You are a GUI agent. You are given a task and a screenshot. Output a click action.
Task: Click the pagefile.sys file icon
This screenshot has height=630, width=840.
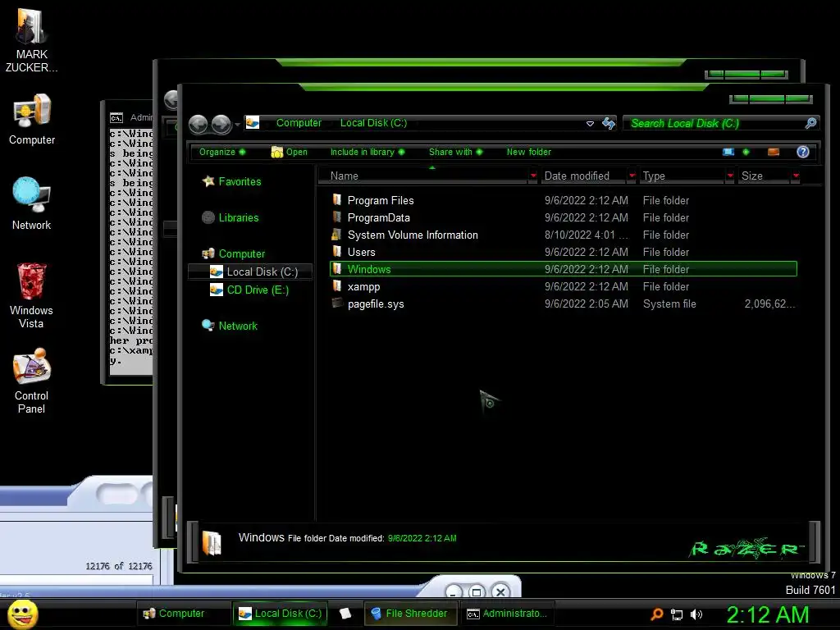click(x=337, y=303)
